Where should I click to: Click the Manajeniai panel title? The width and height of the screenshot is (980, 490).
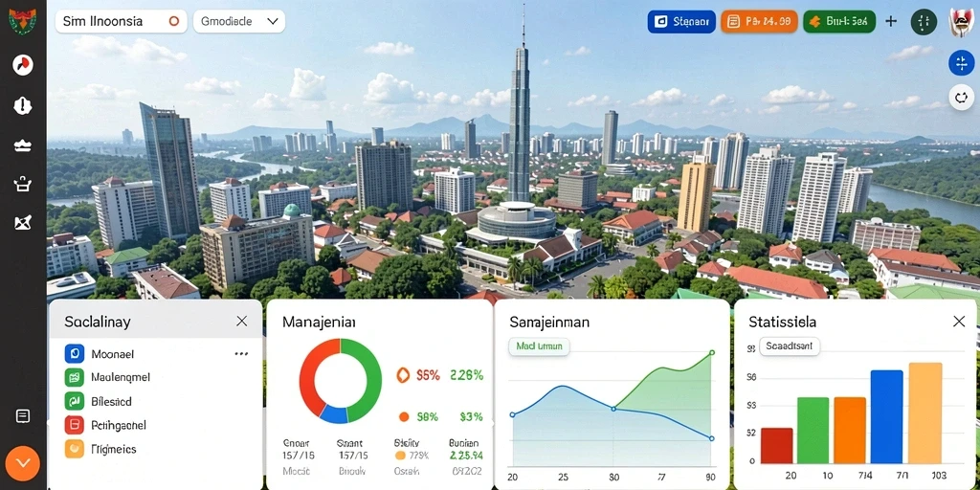point(319,322)
